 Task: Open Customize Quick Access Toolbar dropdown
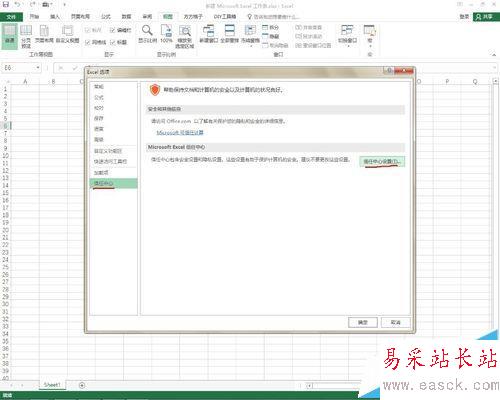click(64, 5)
